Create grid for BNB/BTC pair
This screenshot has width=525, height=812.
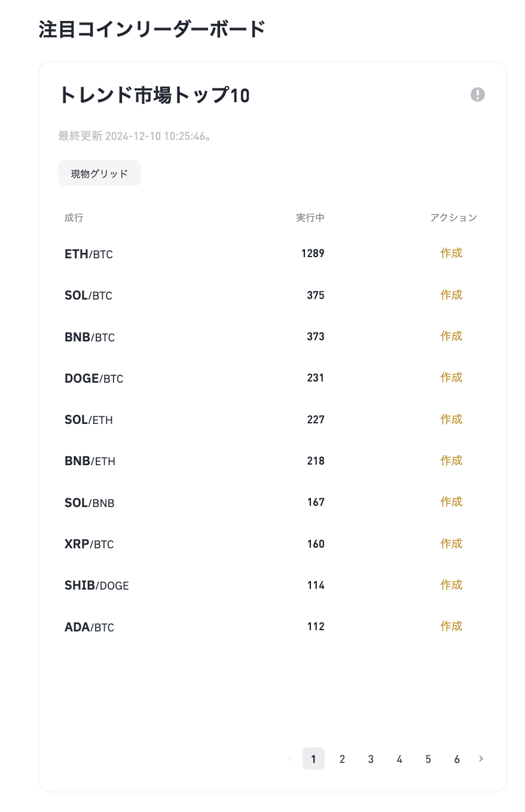[x=451, y=336]
